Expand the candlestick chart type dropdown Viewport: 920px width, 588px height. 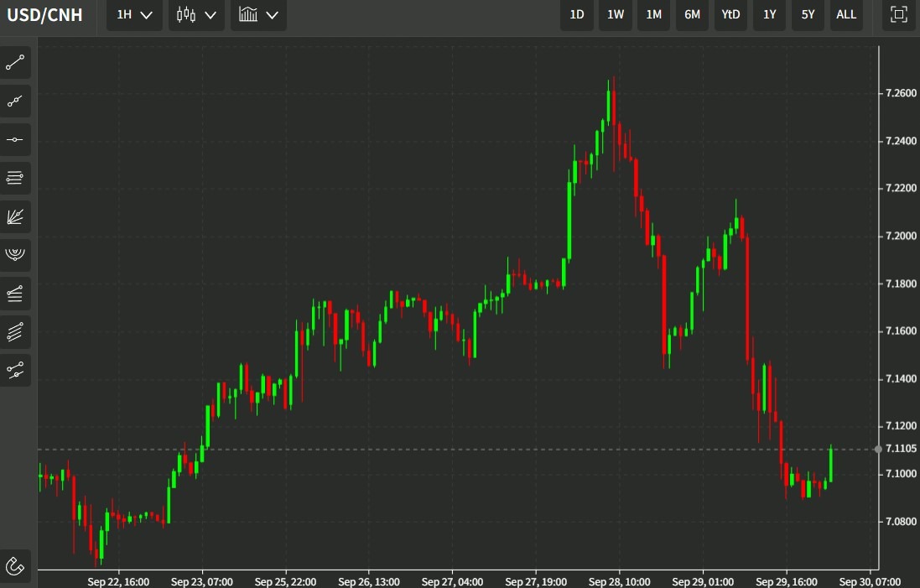(195, 14)
